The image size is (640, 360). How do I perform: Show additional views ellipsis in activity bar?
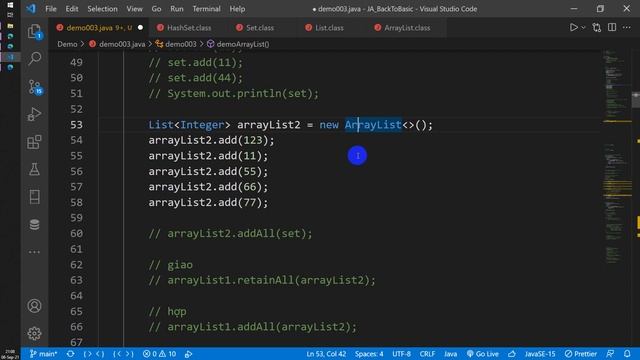click(35, 252)
